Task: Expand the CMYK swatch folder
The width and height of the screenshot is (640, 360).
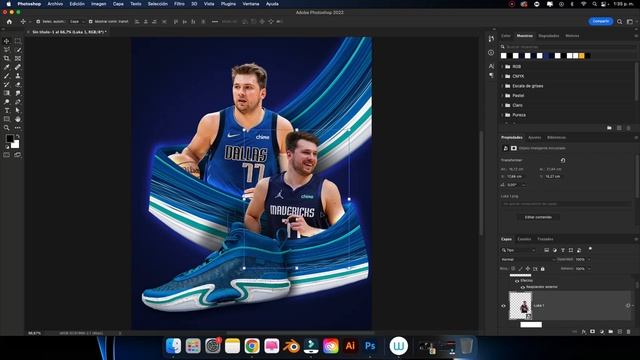Action: click(502, 76)
